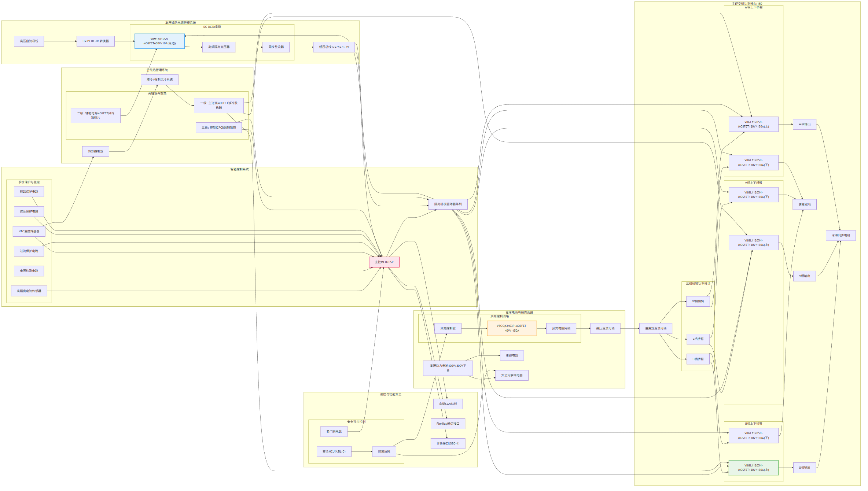The image size is (868, 491).
Task: Select the 隔离栅极驱动器阵列 node
Action: (x=448, y=204)
